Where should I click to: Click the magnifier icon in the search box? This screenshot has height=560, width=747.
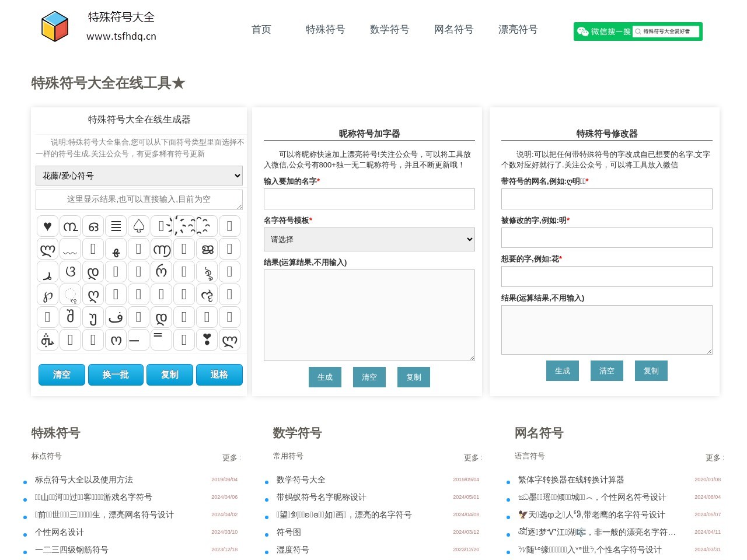tap(638, 32)
